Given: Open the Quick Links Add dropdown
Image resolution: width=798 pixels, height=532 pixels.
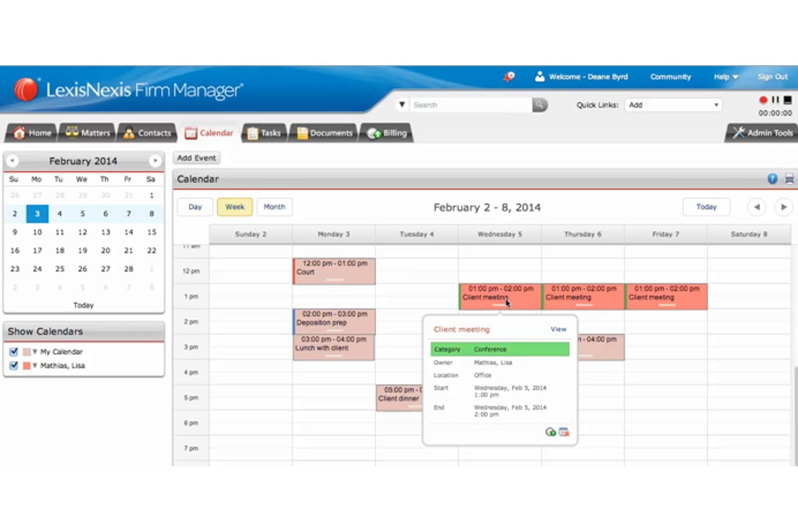Looking at the screenshot, I should 673,105.
